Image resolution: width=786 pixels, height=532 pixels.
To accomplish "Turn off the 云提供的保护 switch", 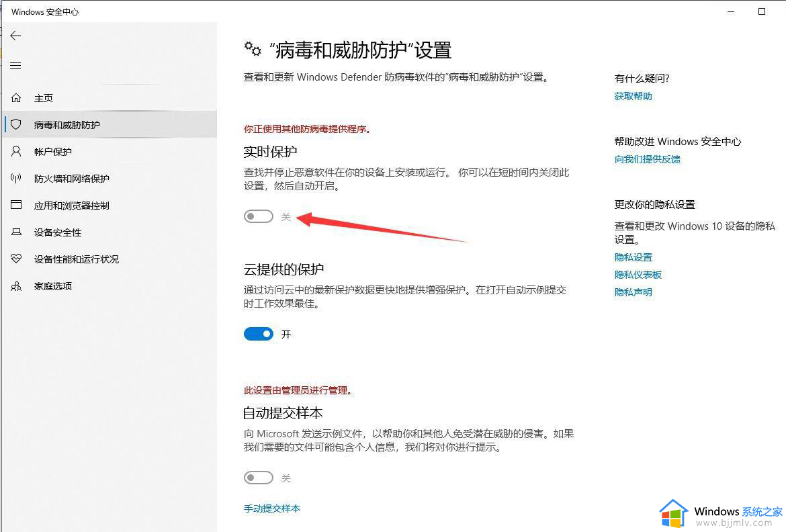I will (x=259, y=334).
